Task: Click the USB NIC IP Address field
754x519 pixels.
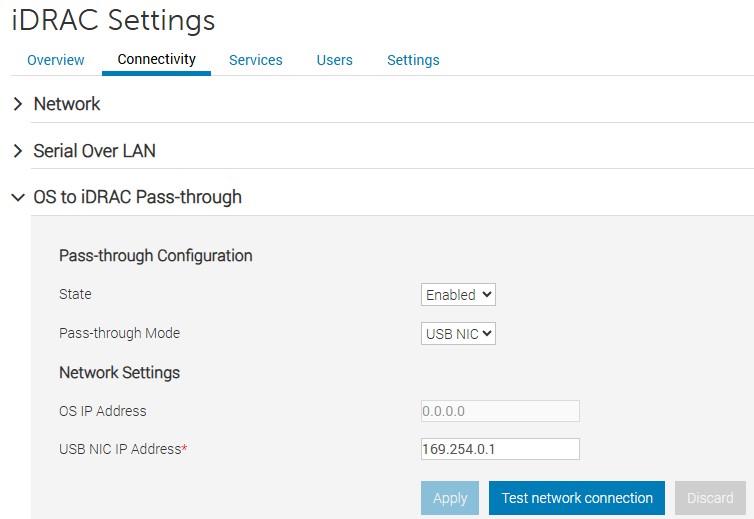Action: pyautogui.click(x=500, y=449)
